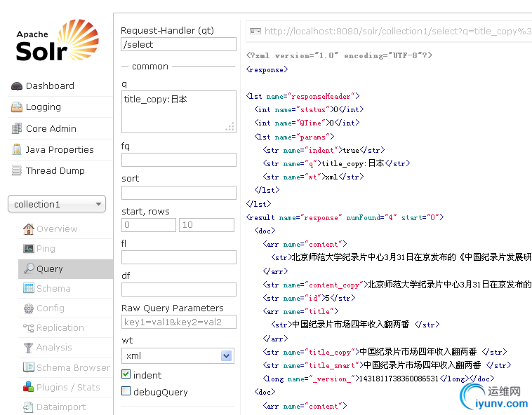The width and height of the screenshot is (532, 415).
Task: Enable the debugQuery checkbox
Action: (126, 391)
